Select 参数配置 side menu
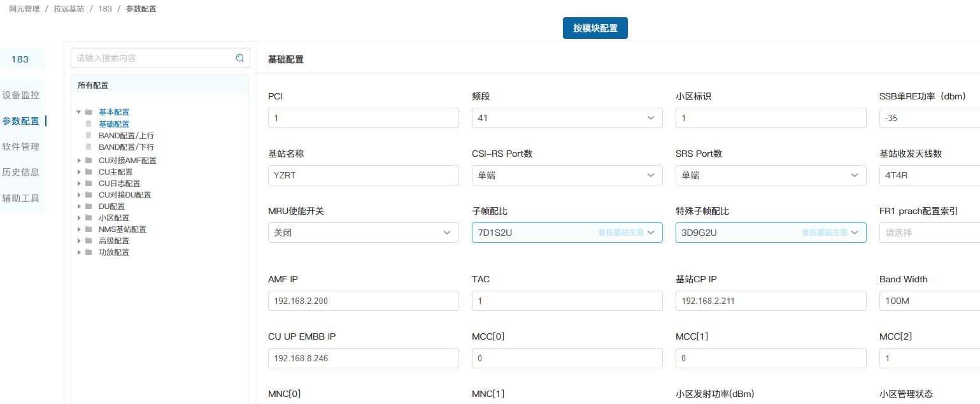This screenshot has height=404, width=980. coord(21,121)
